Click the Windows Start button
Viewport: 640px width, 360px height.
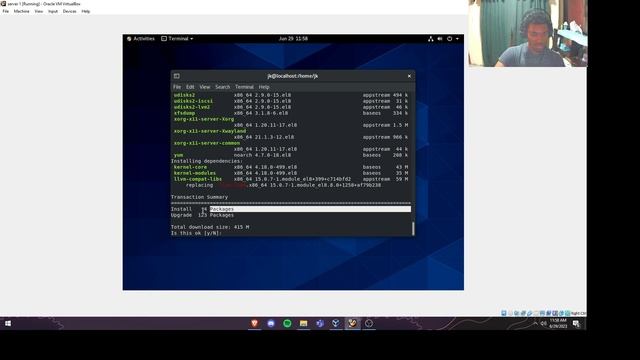(x=8, y=323)
